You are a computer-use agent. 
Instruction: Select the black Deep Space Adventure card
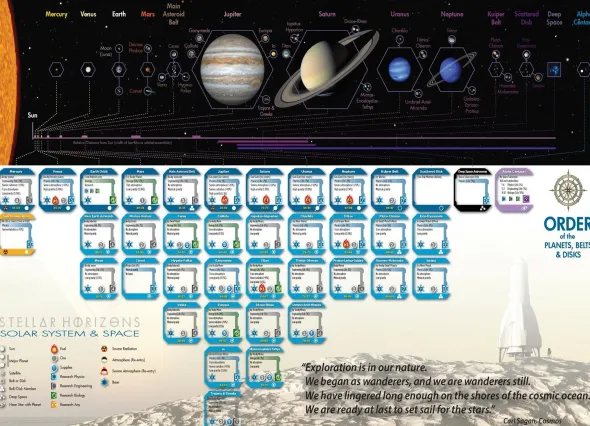(473, 190)
